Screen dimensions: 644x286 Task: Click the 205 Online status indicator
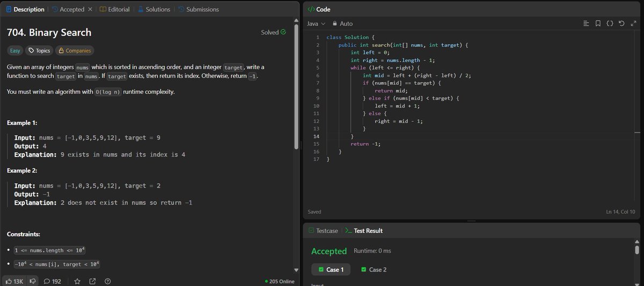[280, 281]
